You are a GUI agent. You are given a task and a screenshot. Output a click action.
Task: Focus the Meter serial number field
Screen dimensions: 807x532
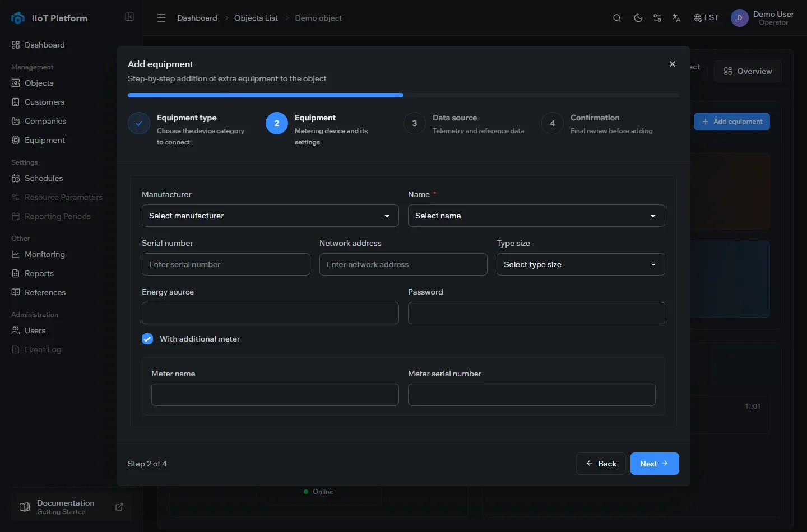pos(532,395)
